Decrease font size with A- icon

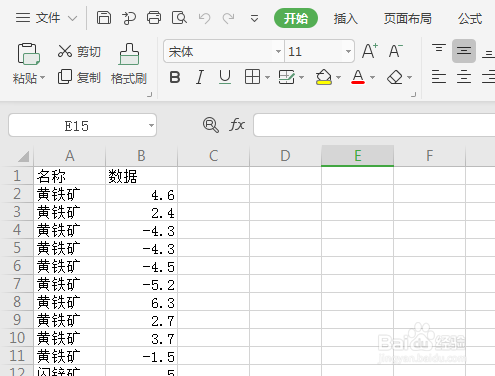[396, 51]
